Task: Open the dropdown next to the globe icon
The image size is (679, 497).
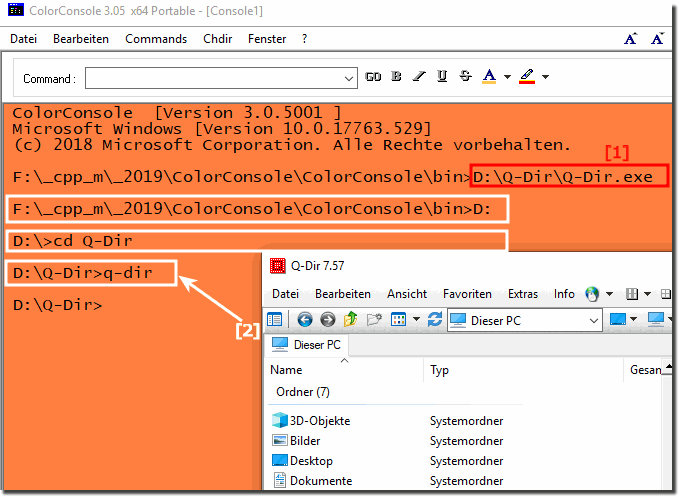Action: coord(609,294)
